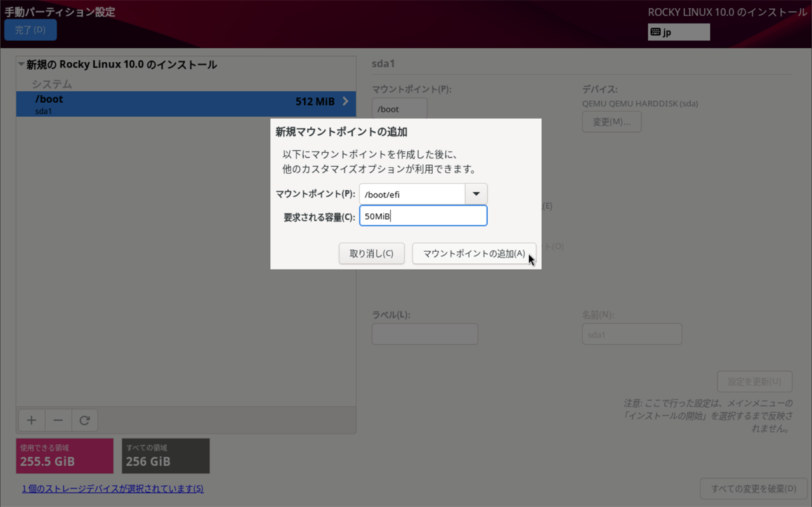Click the dark すべての領域 256 GiB bar
This screenshot has width=812, height=507.
point(165,456)
